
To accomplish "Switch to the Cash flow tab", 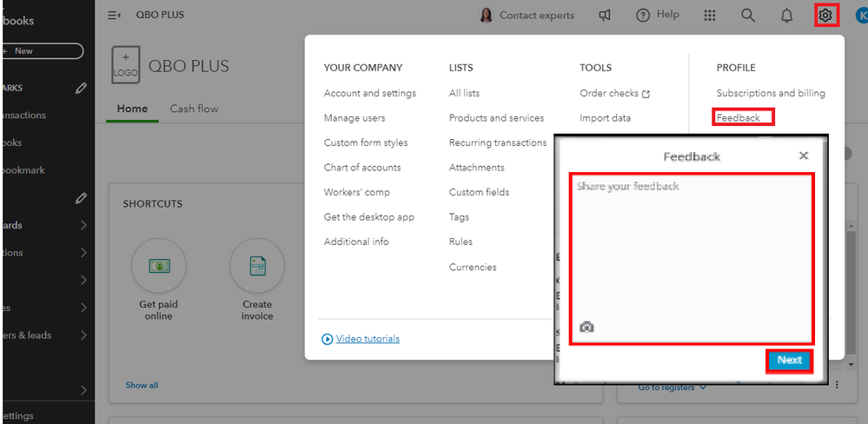I will pyautogui.click(x=195, y=109).
